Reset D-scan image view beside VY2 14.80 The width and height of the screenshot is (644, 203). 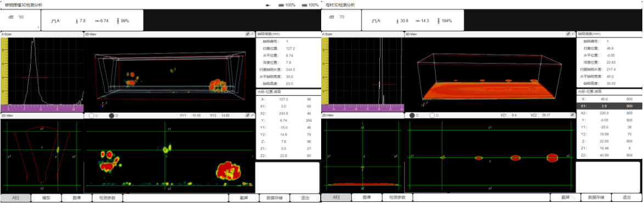pyautogui.click(x=252, y=116)
